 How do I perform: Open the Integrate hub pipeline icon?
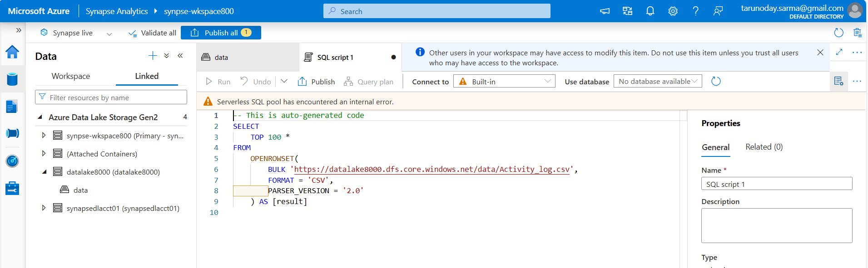click(x=12, y=133)
